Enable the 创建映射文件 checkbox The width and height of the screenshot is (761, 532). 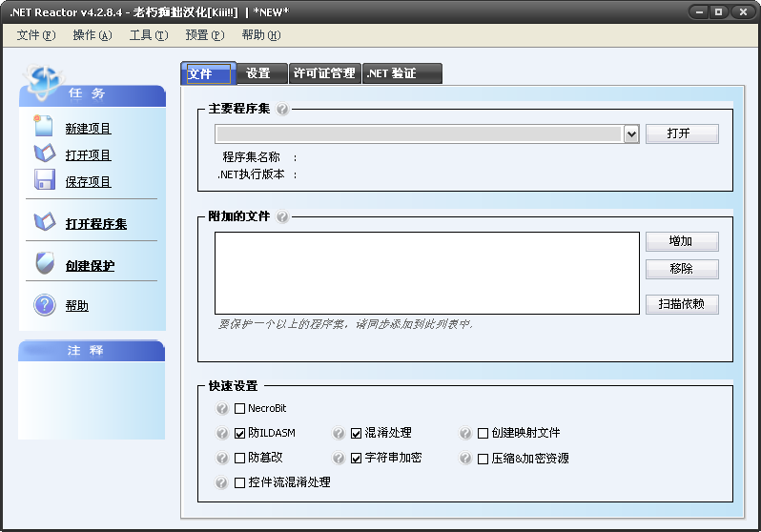click(x=483, y=433)
